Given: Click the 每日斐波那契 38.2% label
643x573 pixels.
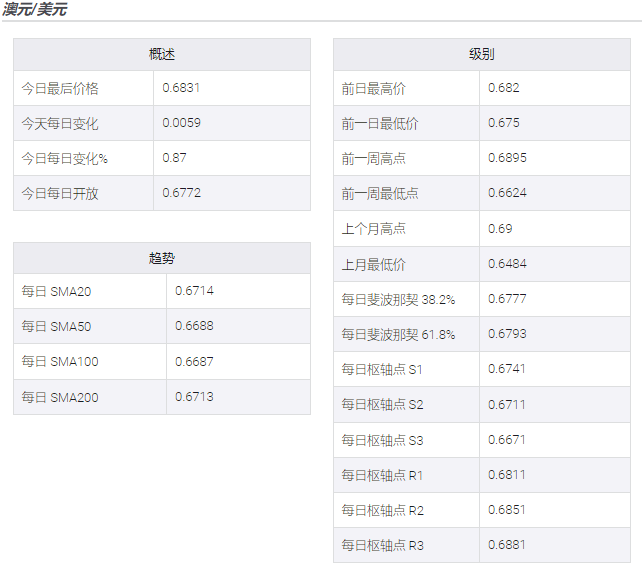Looking at the screenshot, I should 398,299.
